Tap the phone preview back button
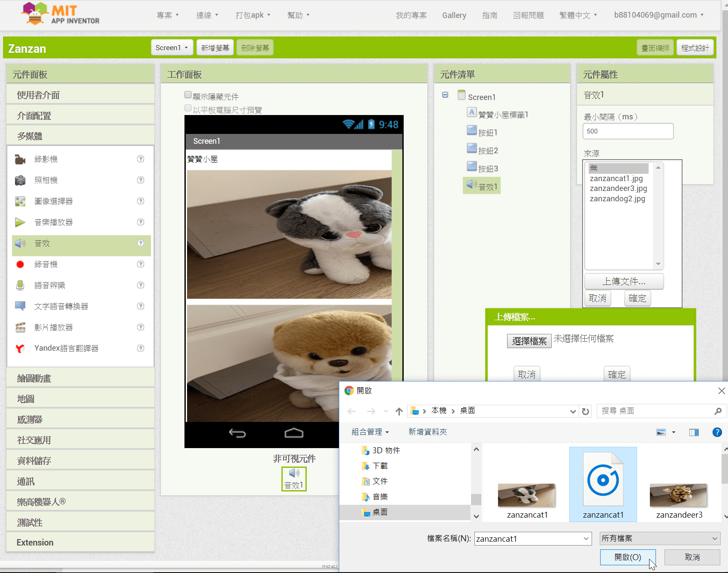Viewport: 728px width, 573px height. pos(237,433)
